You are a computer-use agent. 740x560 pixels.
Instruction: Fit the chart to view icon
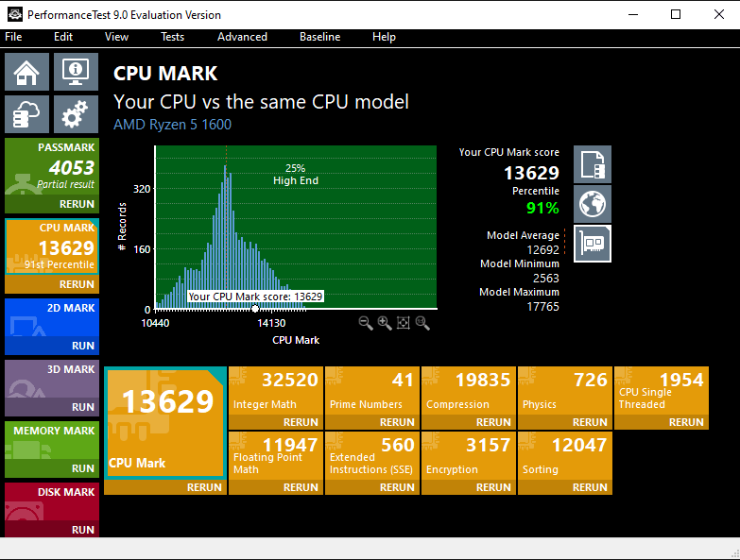tap(403, 323)
